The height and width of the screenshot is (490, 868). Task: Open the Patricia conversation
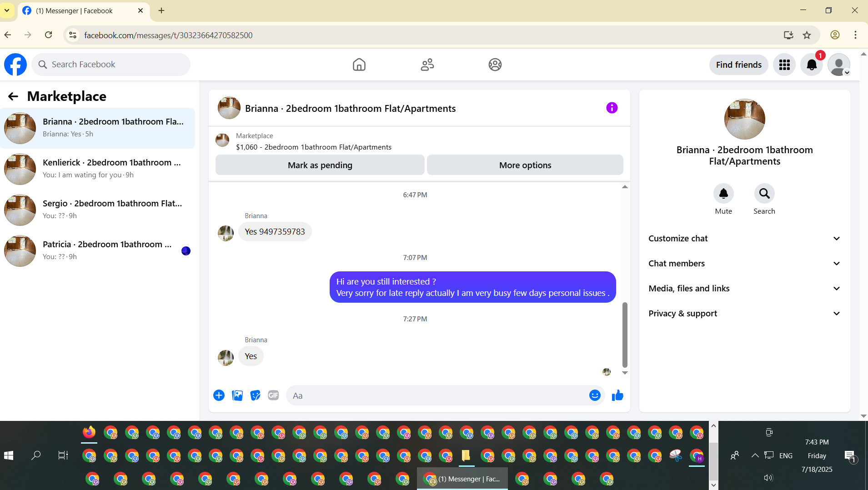point(97,251)
